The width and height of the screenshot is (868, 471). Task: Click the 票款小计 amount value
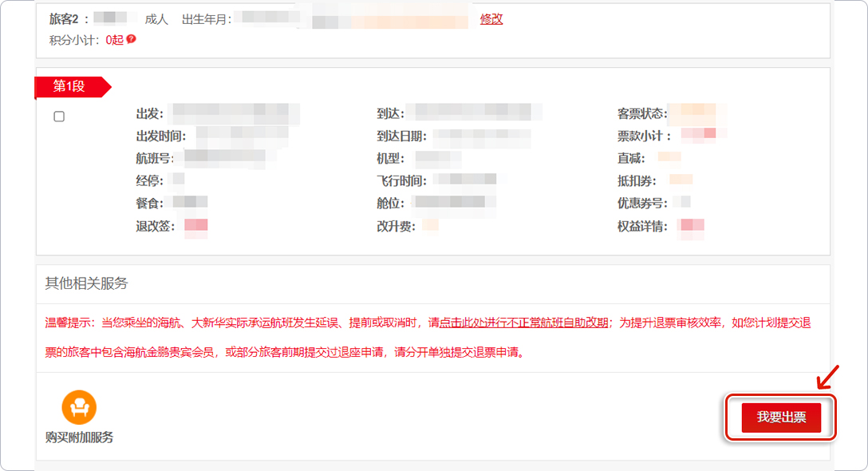coord(697,136)
